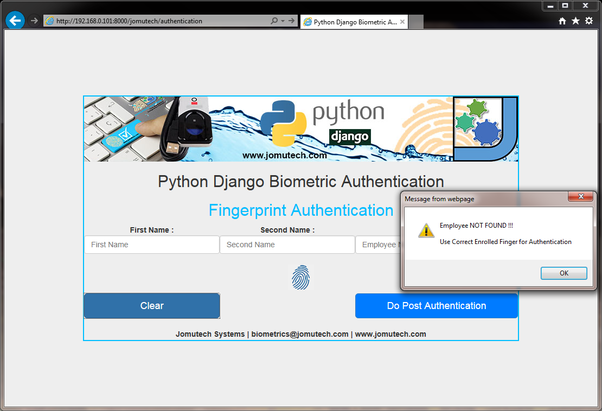Open a new blank browser tab
Viewport: 602px width, 411px height.
tap(416, 22)
